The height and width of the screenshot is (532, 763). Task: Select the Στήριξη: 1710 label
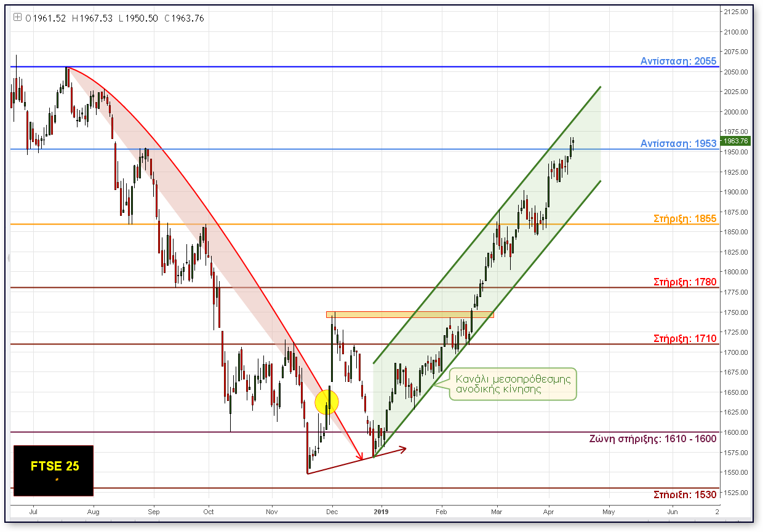click(x=685, y=338)
